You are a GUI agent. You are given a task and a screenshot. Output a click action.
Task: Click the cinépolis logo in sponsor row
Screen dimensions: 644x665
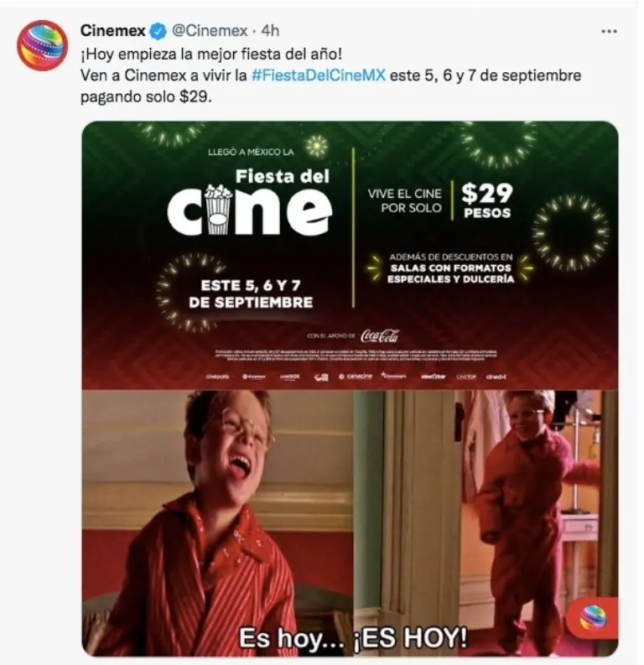[217, 377]
